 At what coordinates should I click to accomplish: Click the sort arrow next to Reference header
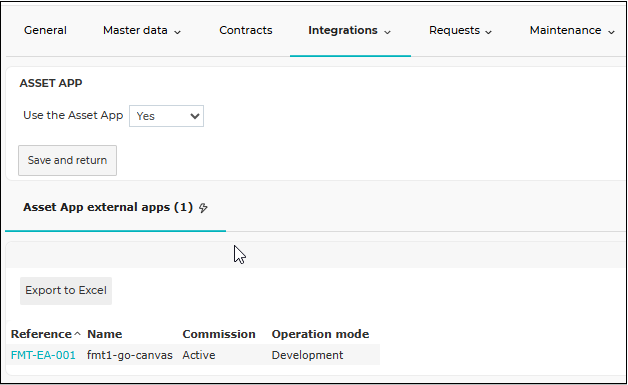click(77, 334)
